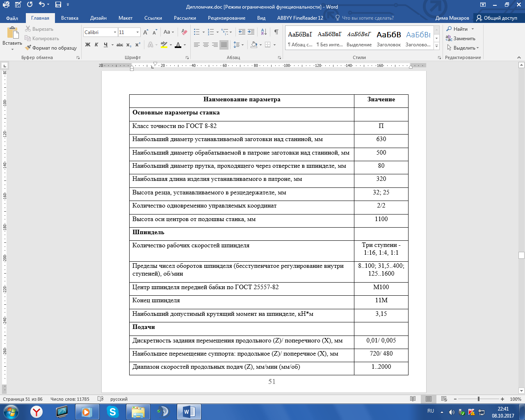The image size is (525, 420).
Task: Click the bulleted list icon
Action: (197, 32)
